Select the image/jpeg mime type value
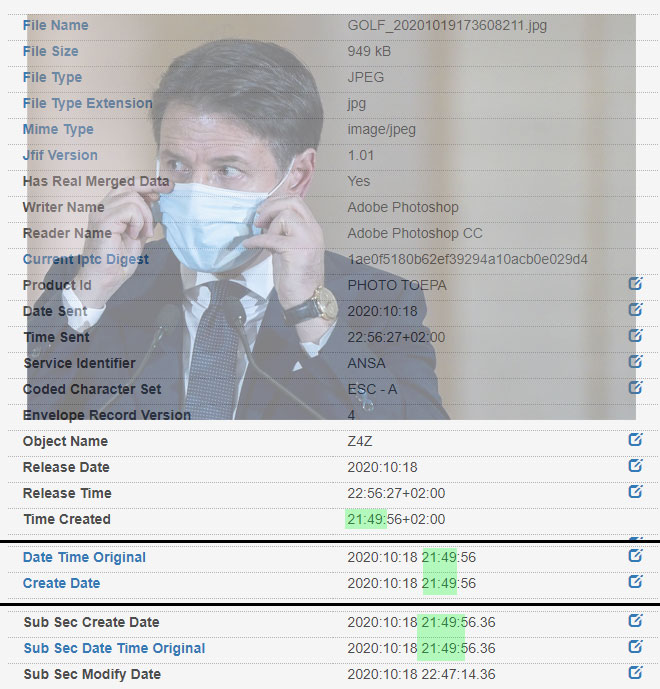 [381, 129]
